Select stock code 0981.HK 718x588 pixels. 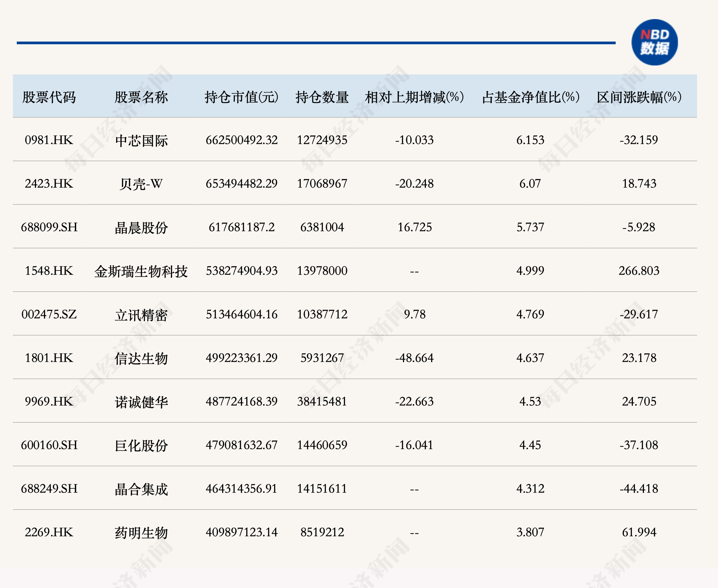click(x=49, y=140)
